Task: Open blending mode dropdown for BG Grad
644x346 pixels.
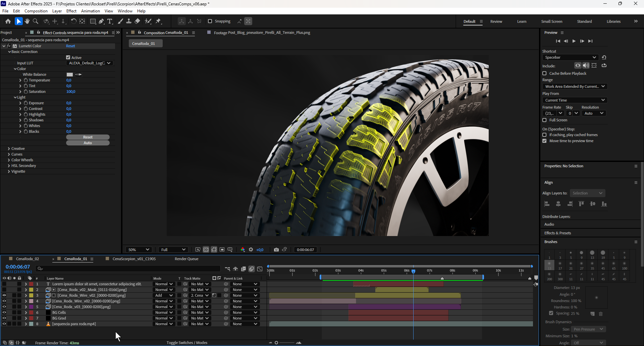Action: [x=164, y=318]
